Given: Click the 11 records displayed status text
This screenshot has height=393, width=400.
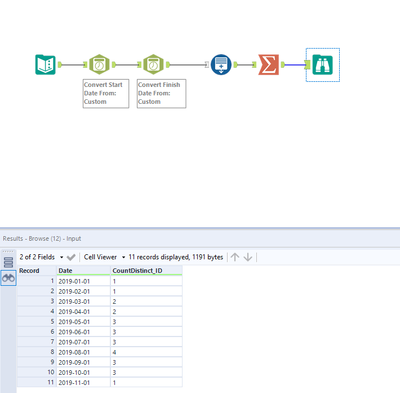Looking at the screenshot, I should (x=176, y=257).
